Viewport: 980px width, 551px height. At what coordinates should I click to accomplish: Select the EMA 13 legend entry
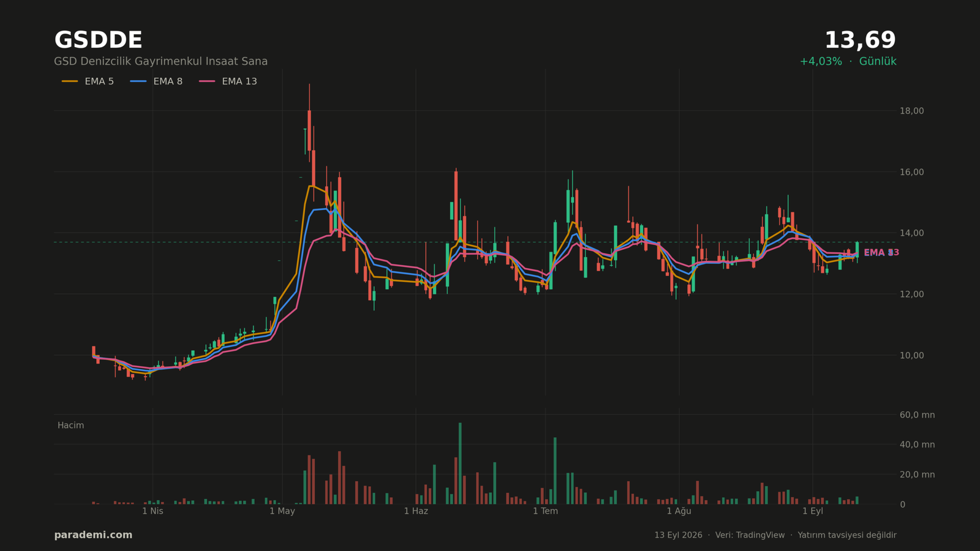tap(228, 81)
